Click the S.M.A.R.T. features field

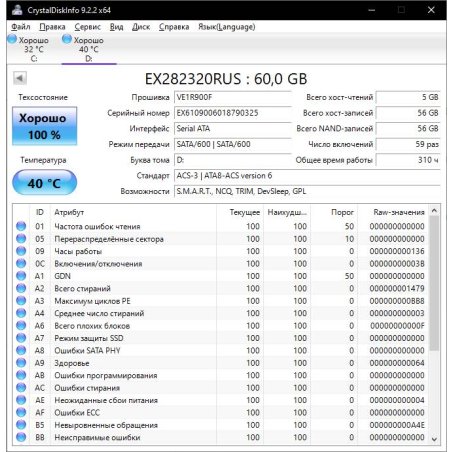coord(307,191)
